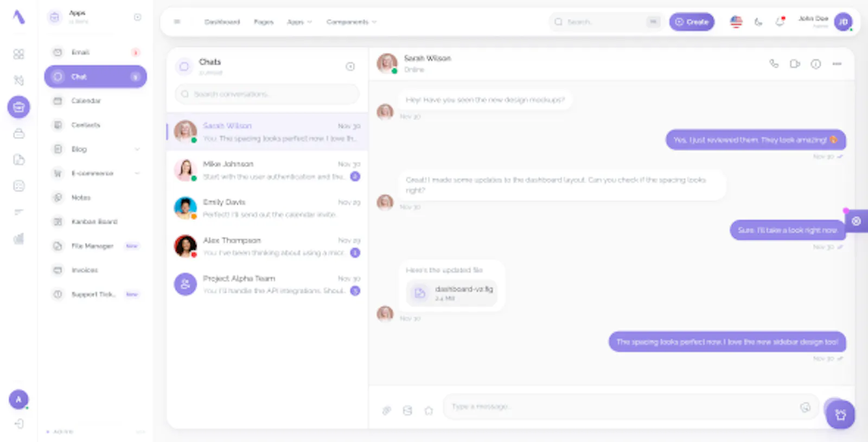Open File Manager from the sidebar
Viewport: 868px width, 442px height.
coord(95,246)
